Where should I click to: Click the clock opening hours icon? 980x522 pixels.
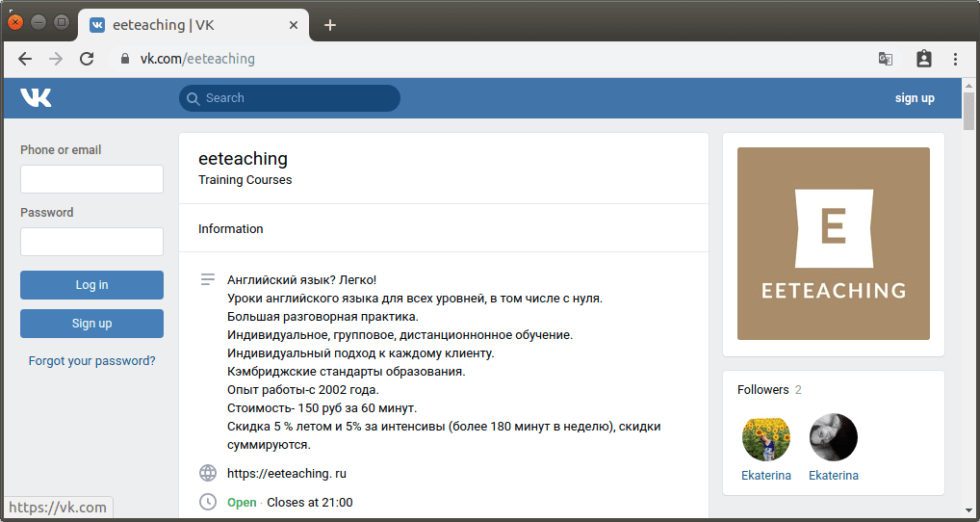(x=208, y=502)
